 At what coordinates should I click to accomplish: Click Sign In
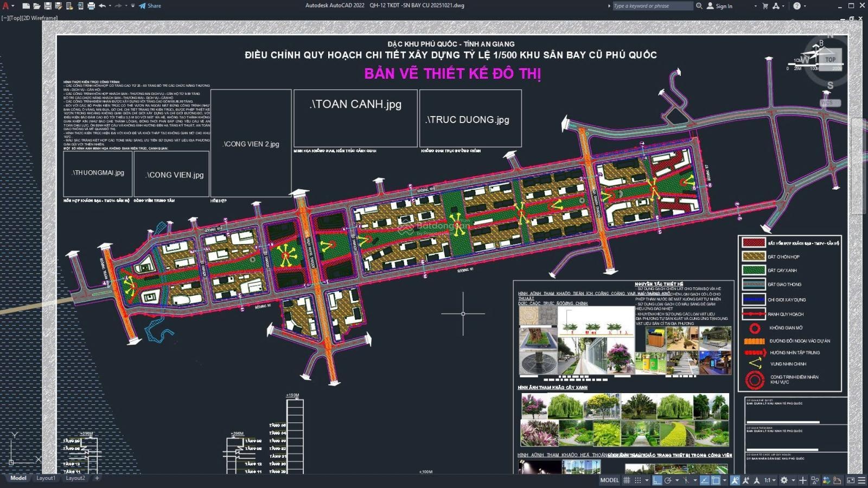[724, 6]
